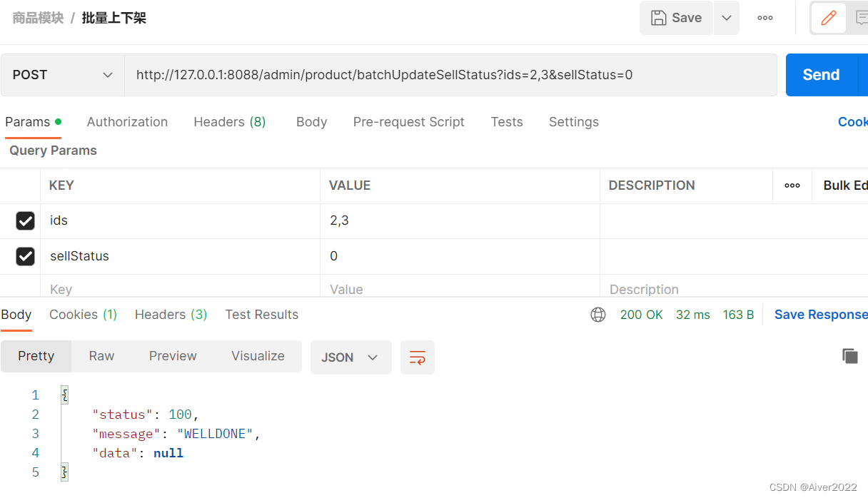Select the Raw view mode
This screenshot has width=868, height=498.
click(101, 356)
